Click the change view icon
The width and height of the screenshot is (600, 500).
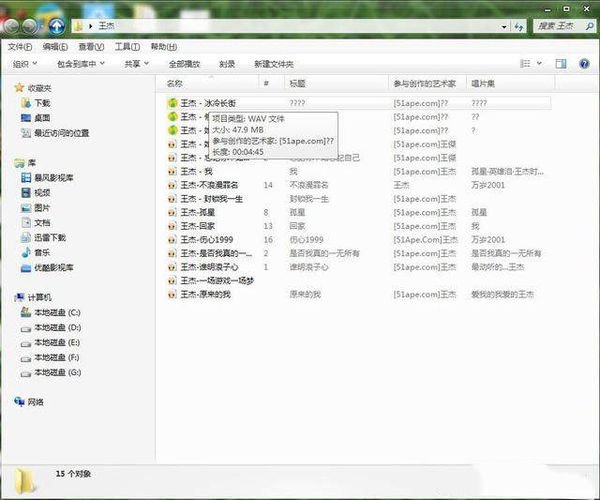click(x=525, y=64)
